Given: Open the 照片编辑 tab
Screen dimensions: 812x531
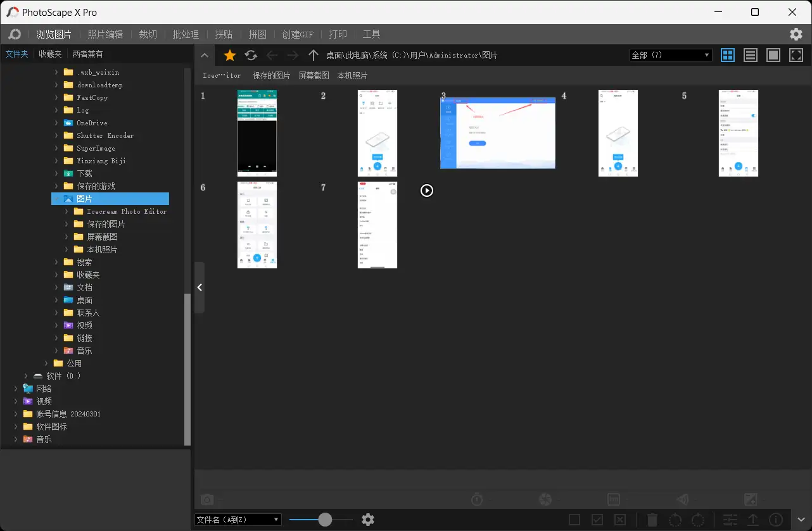Looking at the screenshot, I should (105, 34).
